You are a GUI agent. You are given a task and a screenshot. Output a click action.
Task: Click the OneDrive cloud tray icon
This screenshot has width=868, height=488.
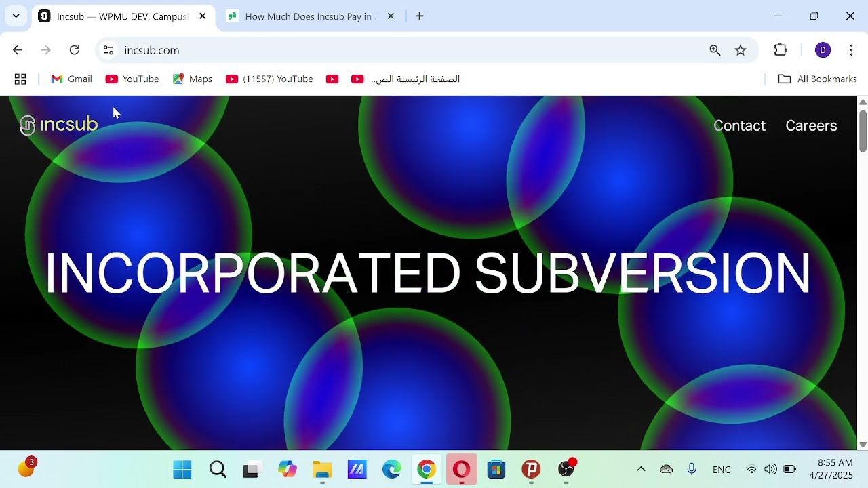pos(667,469)
